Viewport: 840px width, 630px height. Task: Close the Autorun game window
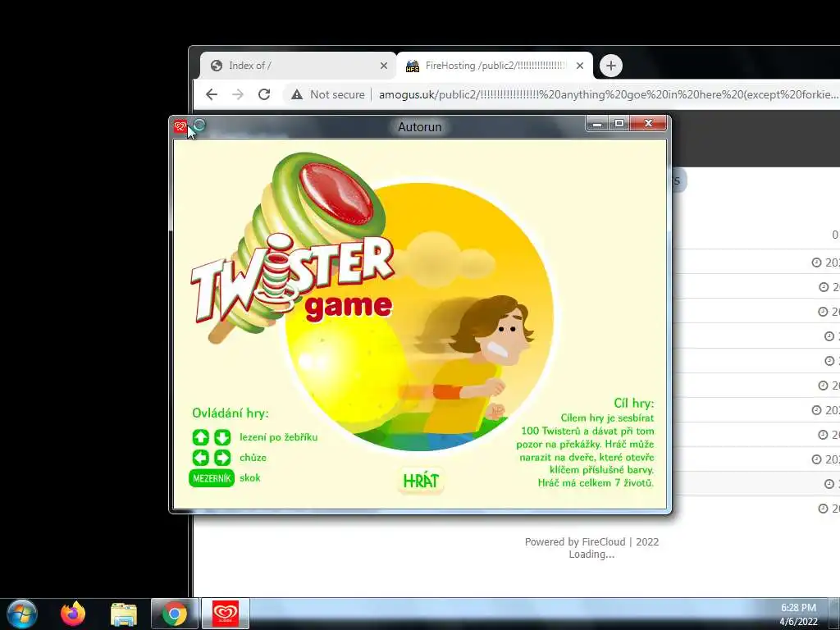(648, 123)
